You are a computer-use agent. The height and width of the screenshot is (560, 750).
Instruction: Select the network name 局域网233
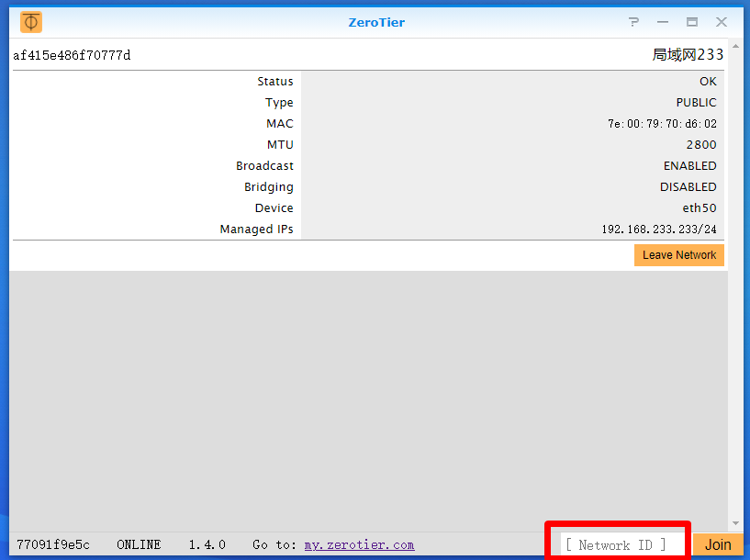tap(688, 54)
